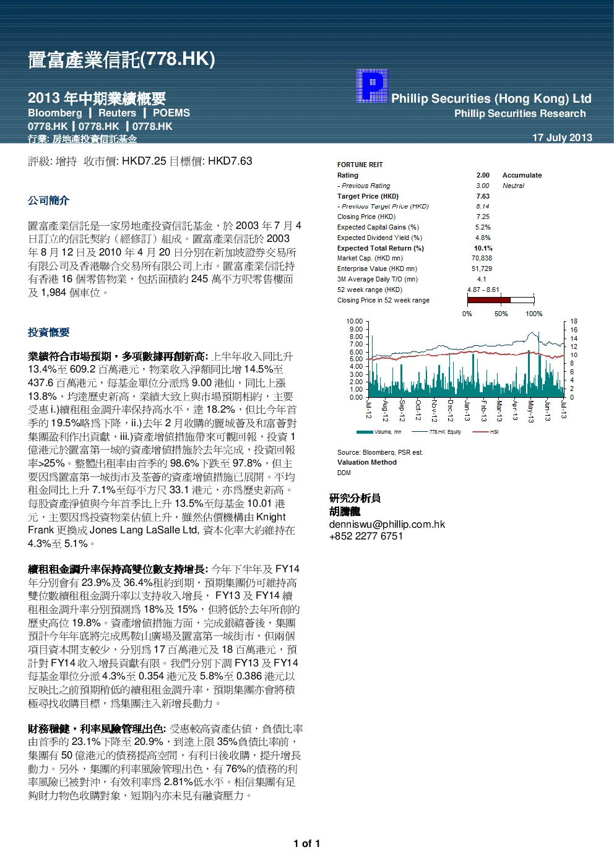Viewport: 614px width, 868px height.
Task: Click the Rating value 2.00
Action: (483, 175)
